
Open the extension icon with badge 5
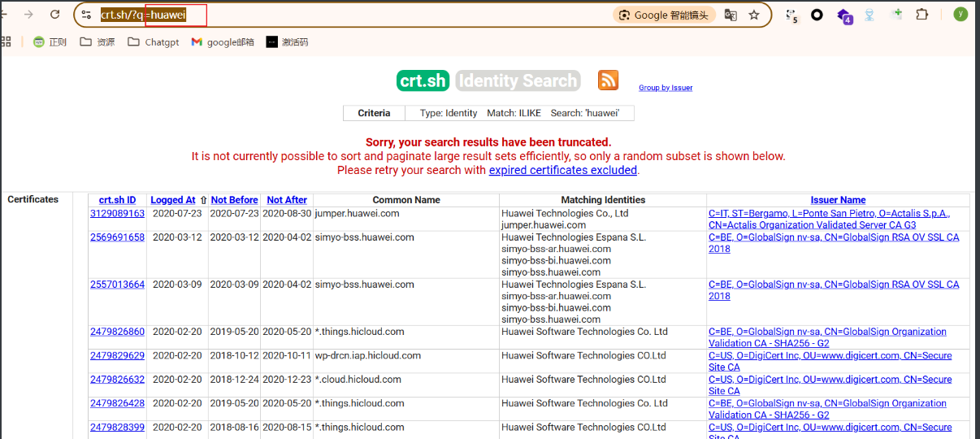click(x=791, y=15)
